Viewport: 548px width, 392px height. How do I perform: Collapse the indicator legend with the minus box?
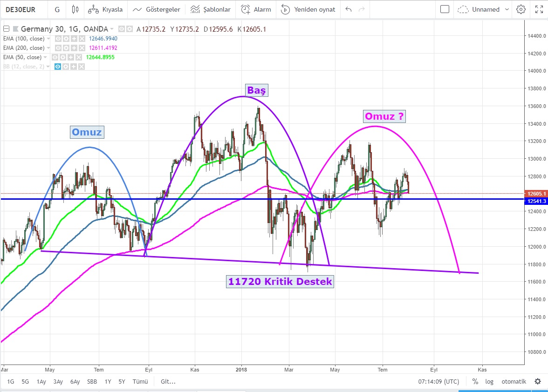pos(6,29)
